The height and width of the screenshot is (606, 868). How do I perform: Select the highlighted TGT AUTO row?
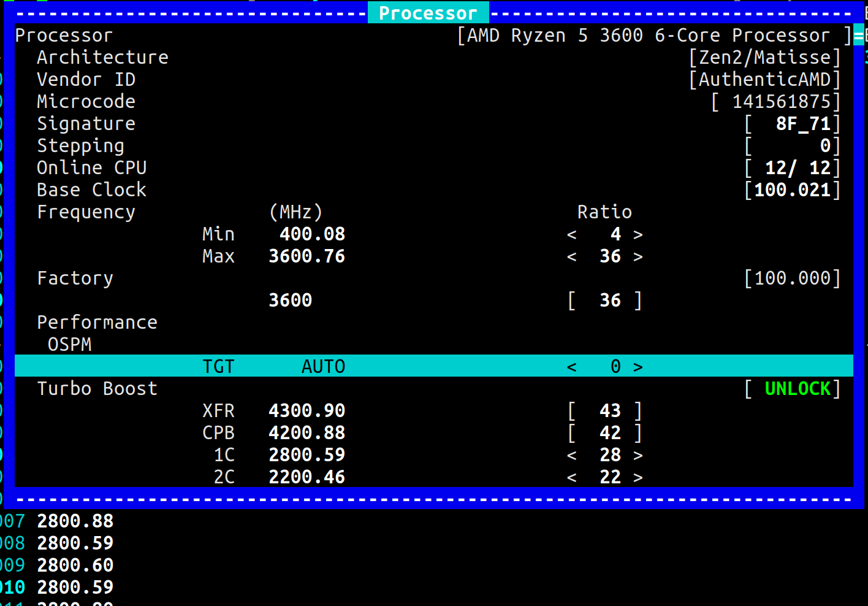click(434, 366)
